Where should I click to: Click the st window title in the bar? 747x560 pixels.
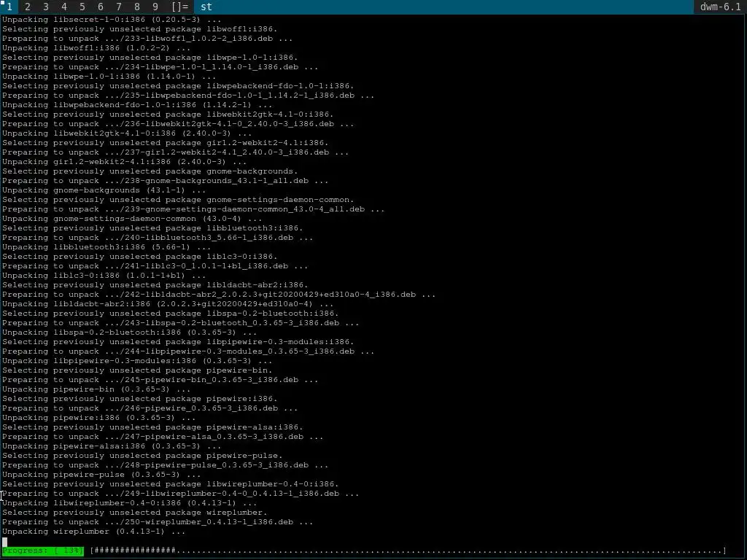[206, 7]
